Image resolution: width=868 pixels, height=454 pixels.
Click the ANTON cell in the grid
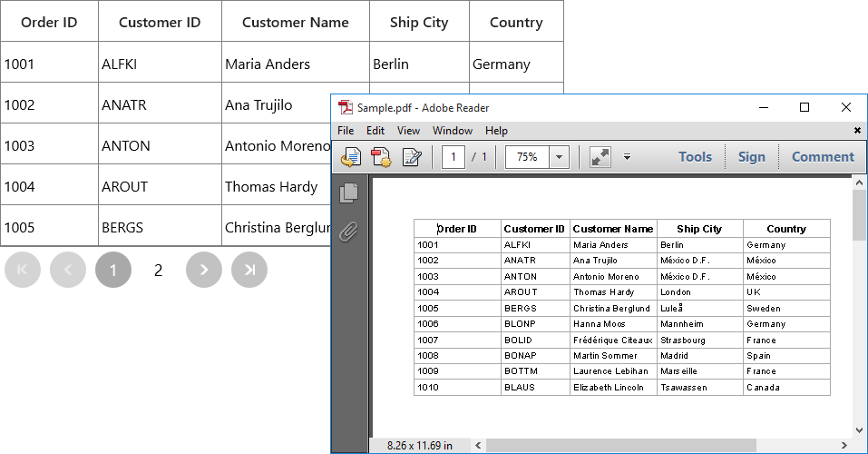point(160,144)
